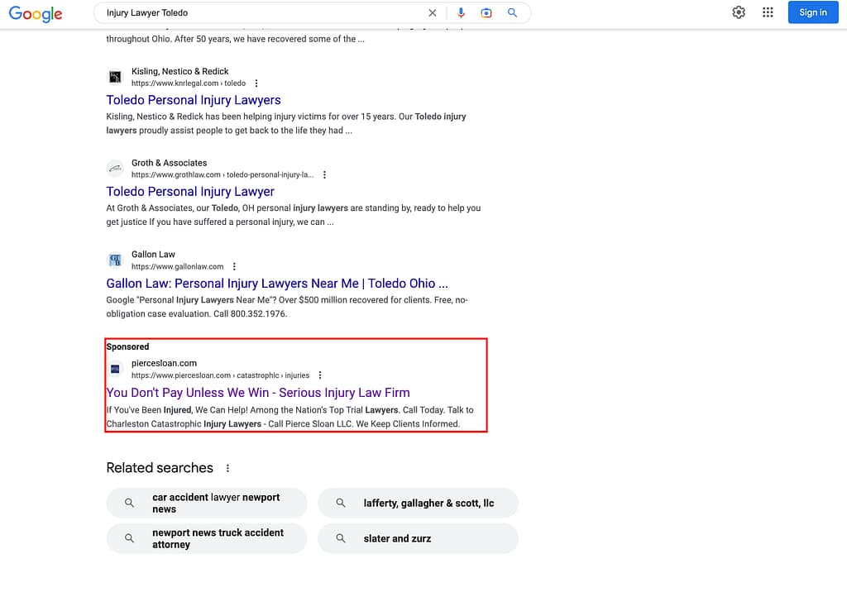Search newport news truck accident attorney suggestion
Screen dimensions: 847x616
pyautogui.click(x=207, y=538)
